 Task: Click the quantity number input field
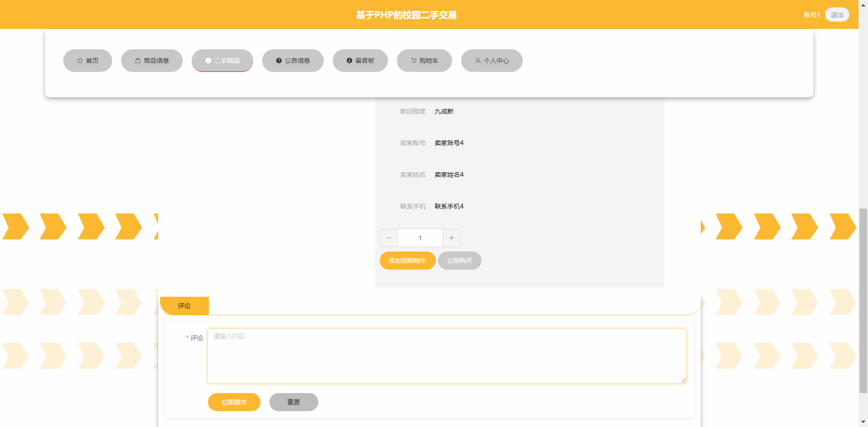(x=420, y=238)
